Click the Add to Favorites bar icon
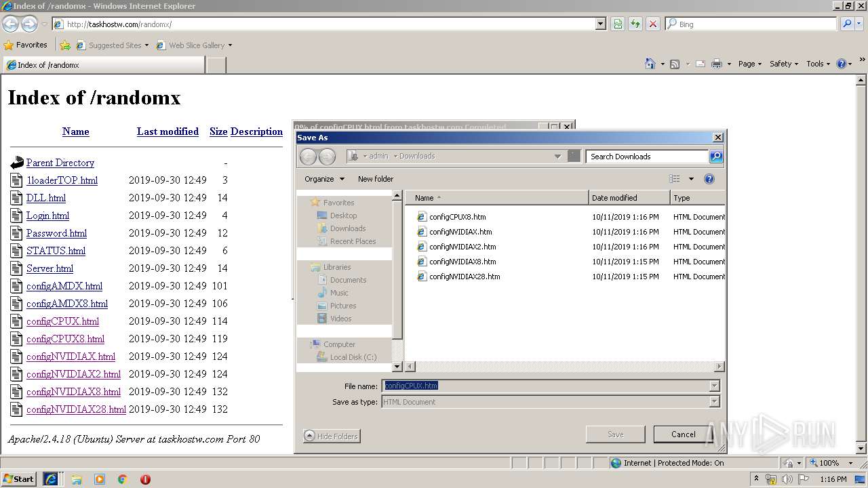Viewport: 868px width, 488px height. (x=65, y=45)
